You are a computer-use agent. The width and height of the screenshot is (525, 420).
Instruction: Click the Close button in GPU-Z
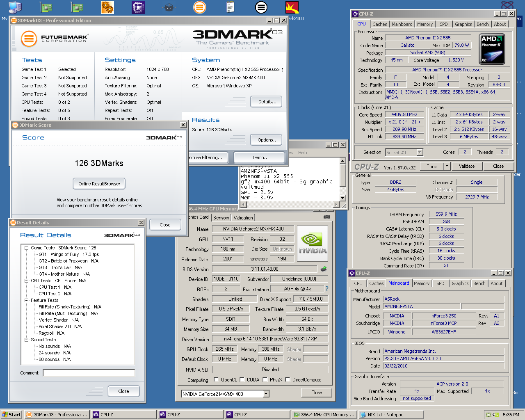pos(317,393)
